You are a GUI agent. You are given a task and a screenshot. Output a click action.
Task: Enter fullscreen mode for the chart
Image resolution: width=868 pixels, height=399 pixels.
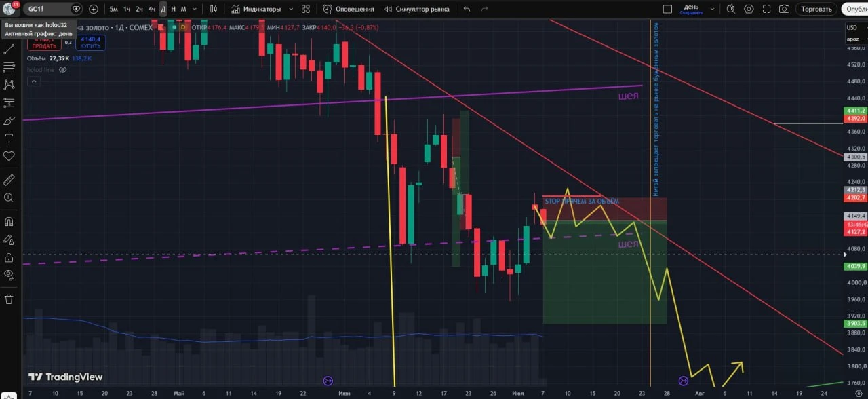(x=766, y=9)
